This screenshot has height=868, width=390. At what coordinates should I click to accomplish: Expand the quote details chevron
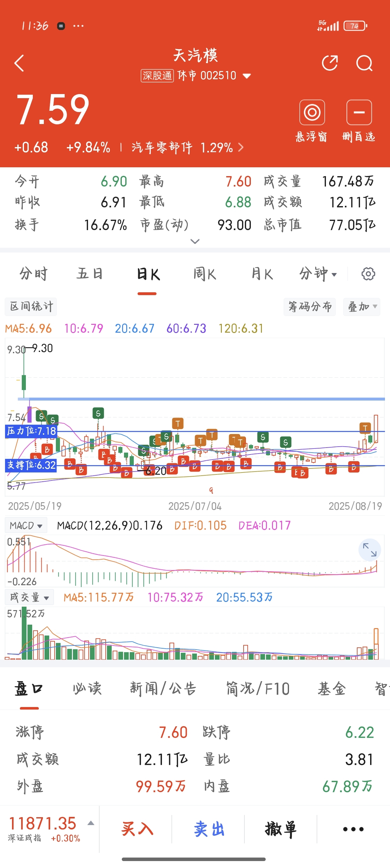(x=195, y=241)
